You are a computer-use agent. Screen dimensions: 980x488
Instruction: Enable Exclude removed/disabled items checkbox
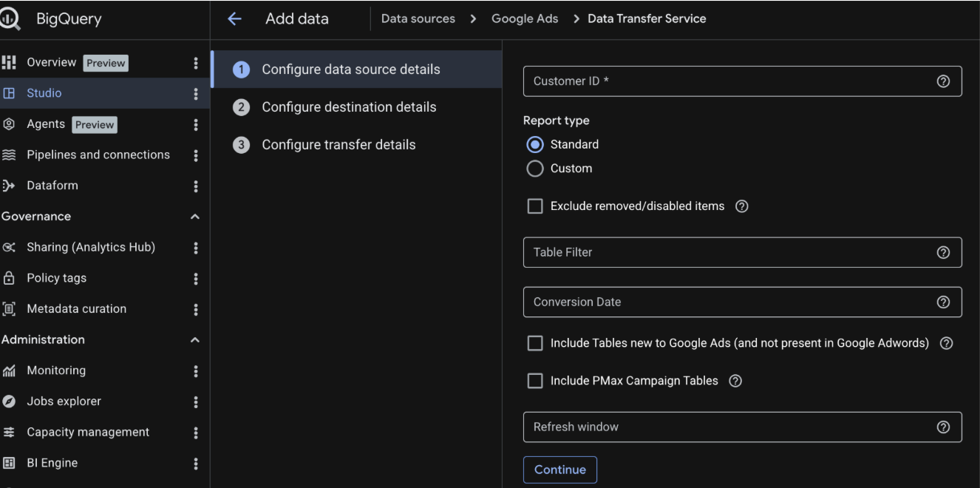pyautogui.click(x=535, y=206)
